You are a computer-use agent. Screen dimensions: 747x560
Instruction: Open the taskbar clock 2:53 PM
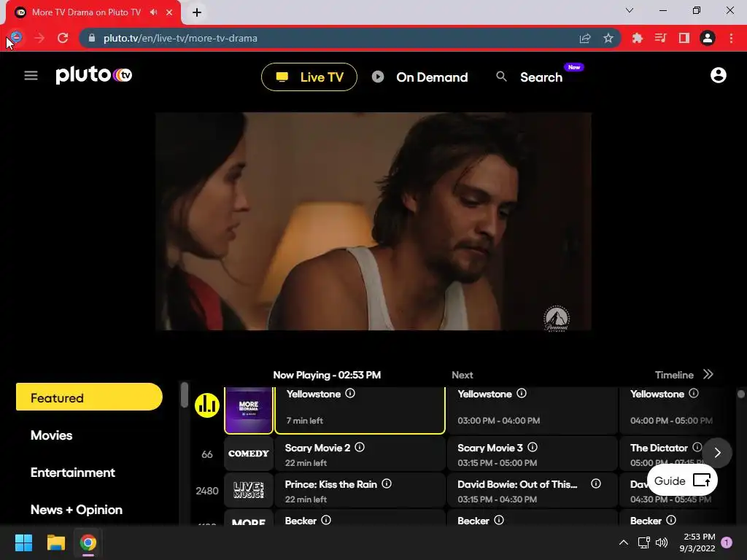697,542
